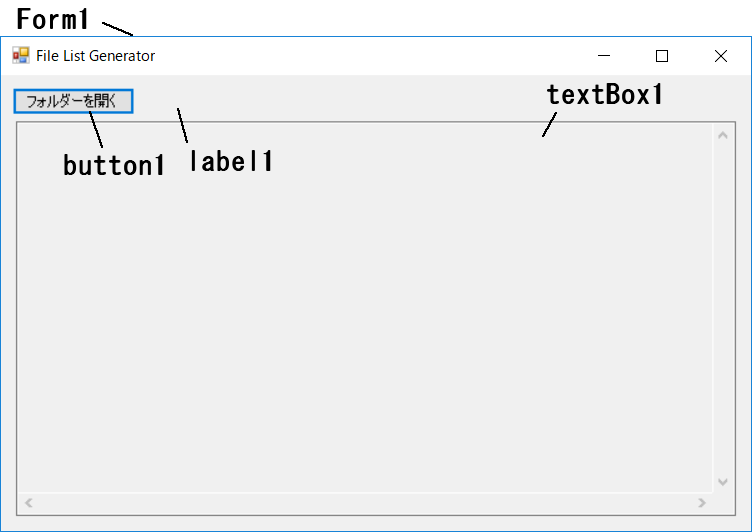This screenshot has width=752, height=532.
Task: Click the label1 annotation text
Action: click(x=231, y=161)
